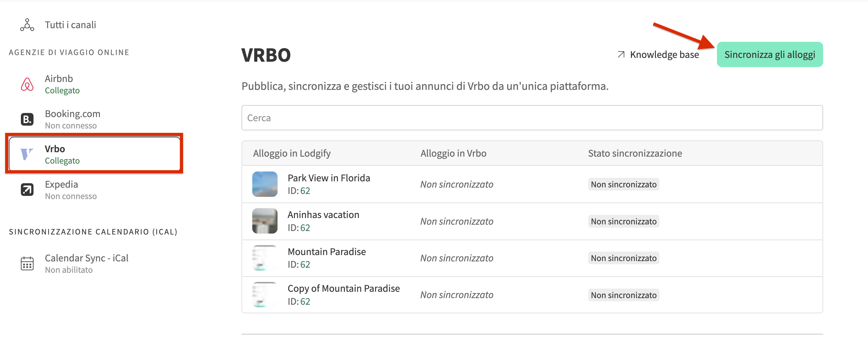Open the Mountain Paradise listing name

pos(326,252)
